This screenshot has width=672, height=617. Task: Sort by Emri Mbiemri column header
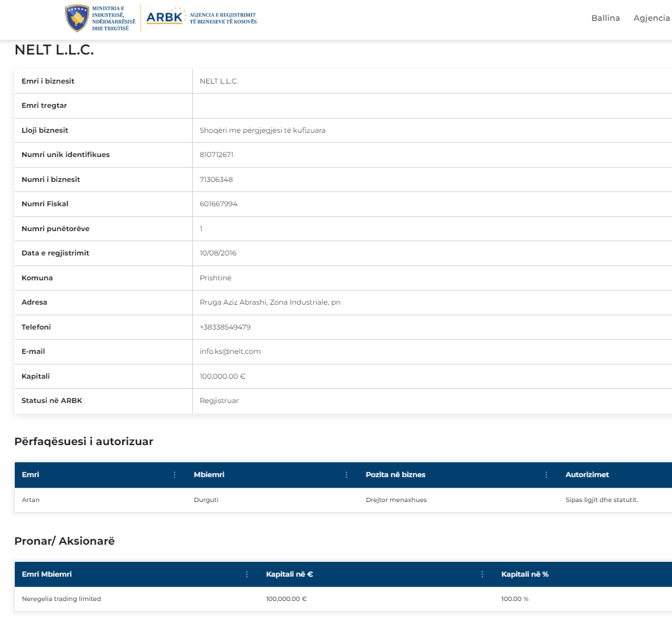click(x=47, y=574)
